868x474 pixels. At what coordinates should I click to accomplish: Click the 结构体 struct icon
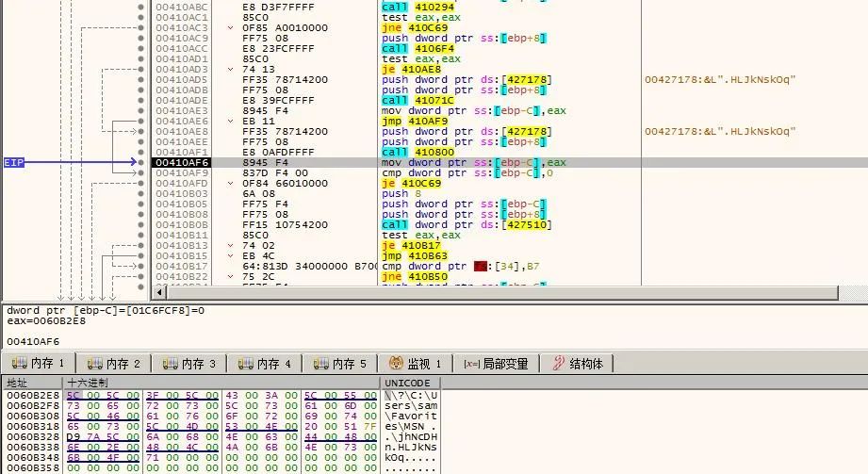(558, 364)
